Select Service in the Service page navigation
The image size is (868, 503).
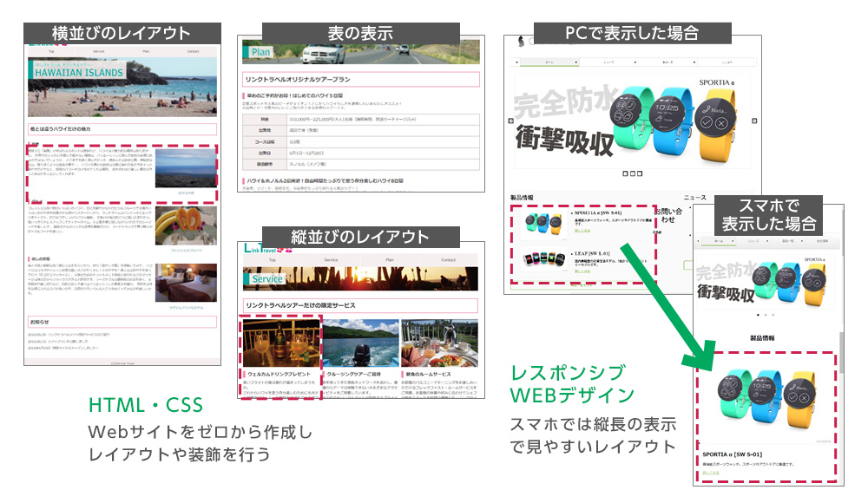331,259
